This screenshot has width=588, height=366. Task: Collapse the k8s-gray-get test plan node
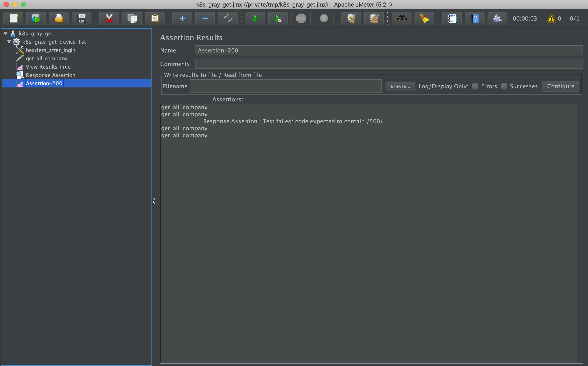(5, 33)
